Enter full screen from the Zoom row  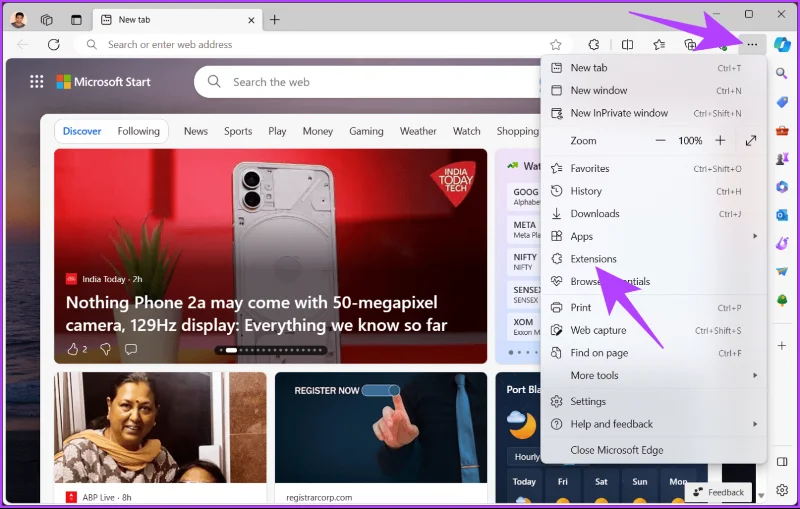tap(751, 141)
